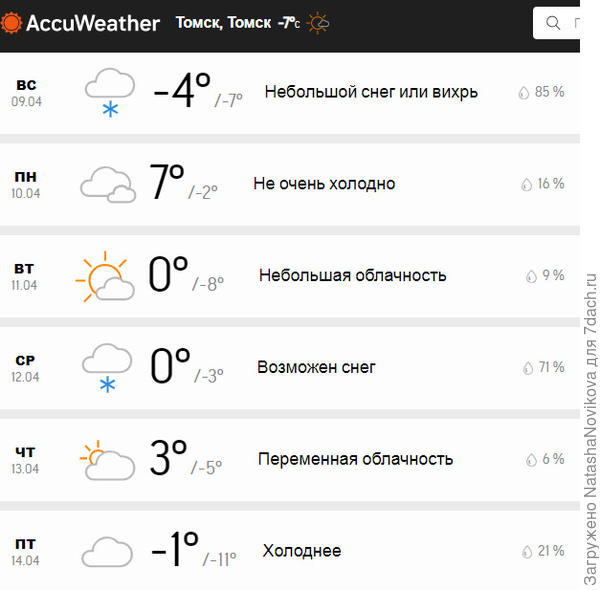Select the ПН 10.04 forecast day

pos(26,184)
